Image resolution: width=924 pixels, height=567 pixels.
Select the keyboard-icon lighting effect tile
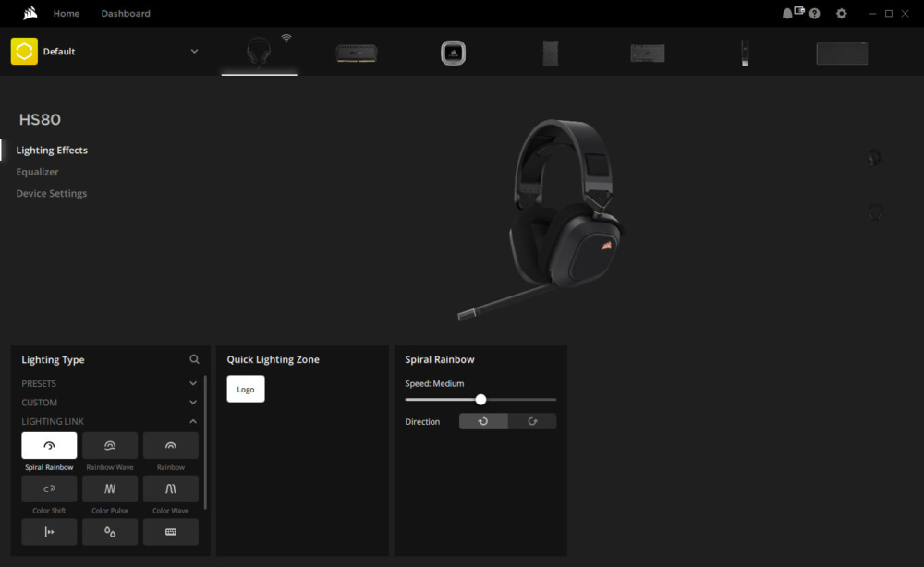coord(170,532)
